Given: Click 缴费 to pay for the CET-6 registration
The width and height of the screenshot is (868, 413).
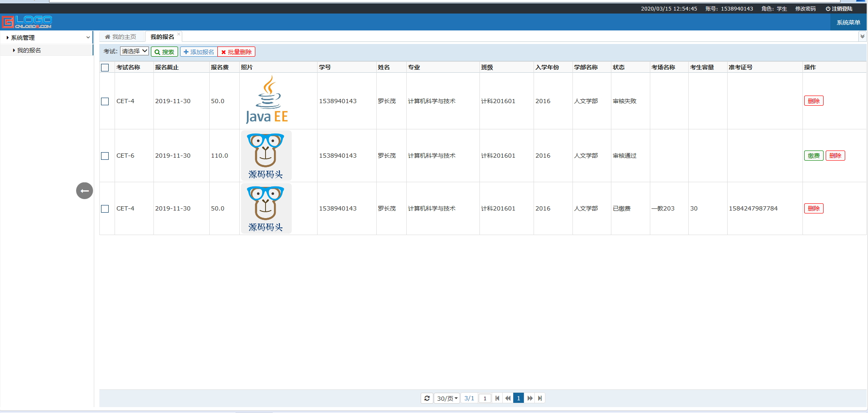Looking at the screenshot, I should point(813,156).
